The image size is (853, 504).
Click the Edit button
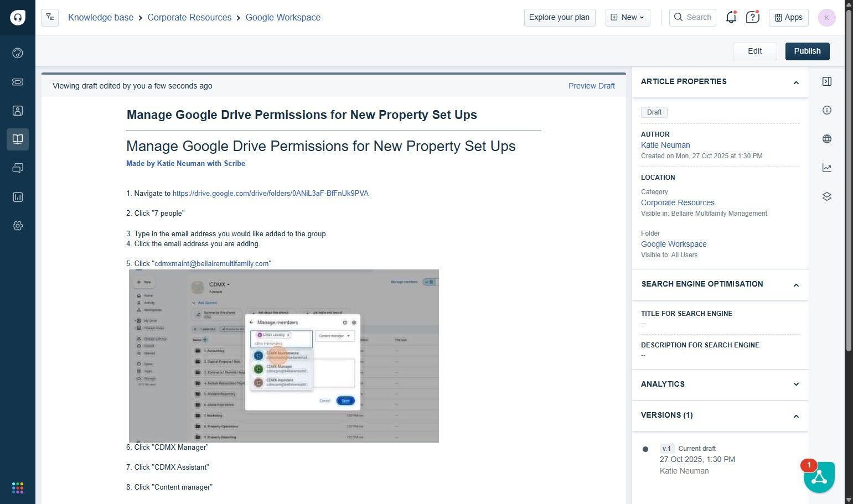pos(755,51)
